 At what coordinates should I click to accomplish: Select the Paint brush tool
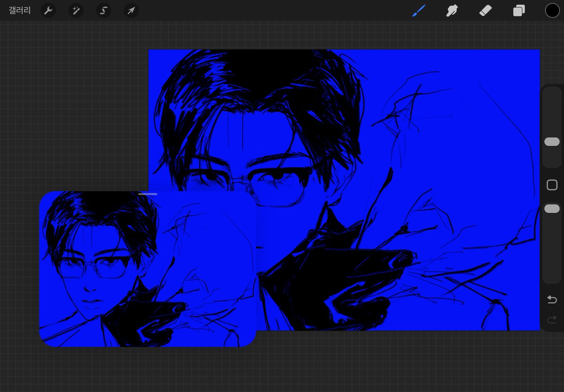[x=419, y=10]
